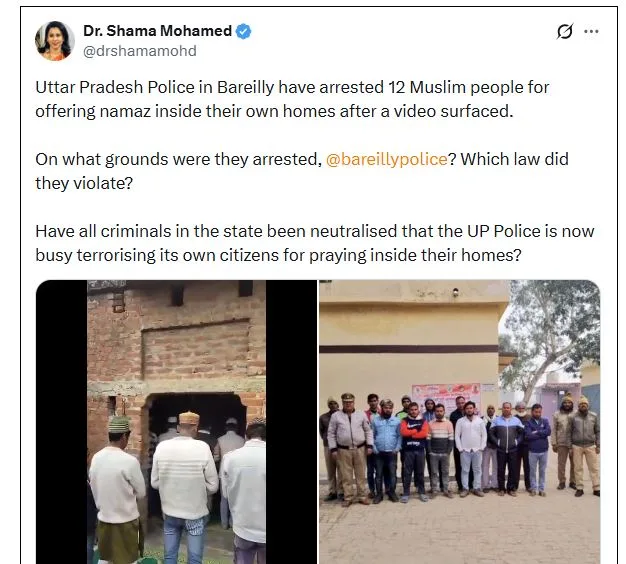626x564 pixels.
Task: Click the Dr. Shama Mohamed display name
Action: click(x=157, y=31)
